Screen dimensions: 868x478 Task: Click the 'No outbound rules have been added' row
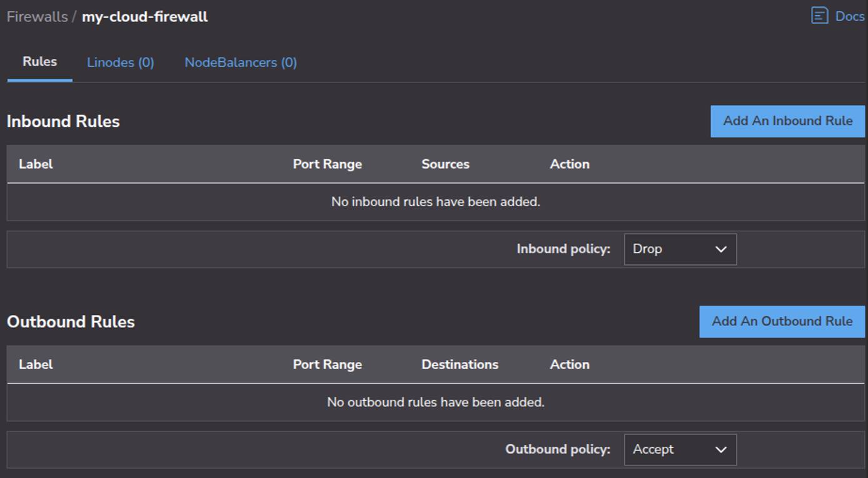coord(434,402)
